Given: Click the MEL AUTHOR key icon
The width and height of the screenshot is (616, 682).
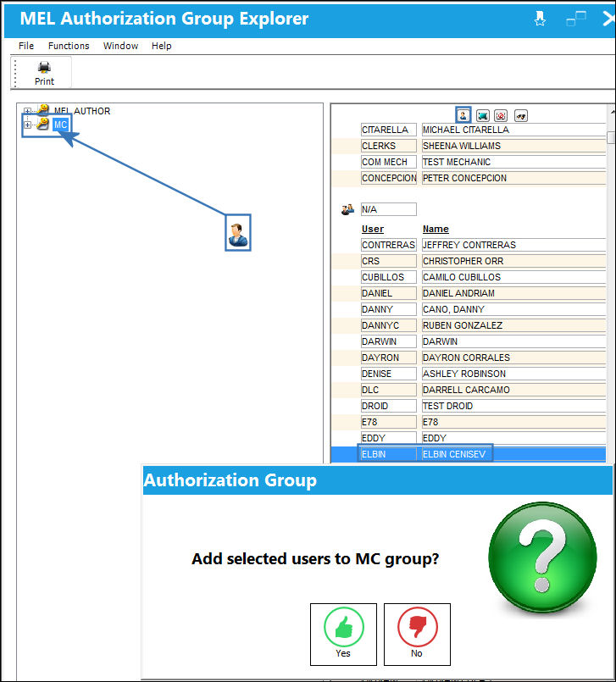Looking at the screenshot, I should point(42,109).
